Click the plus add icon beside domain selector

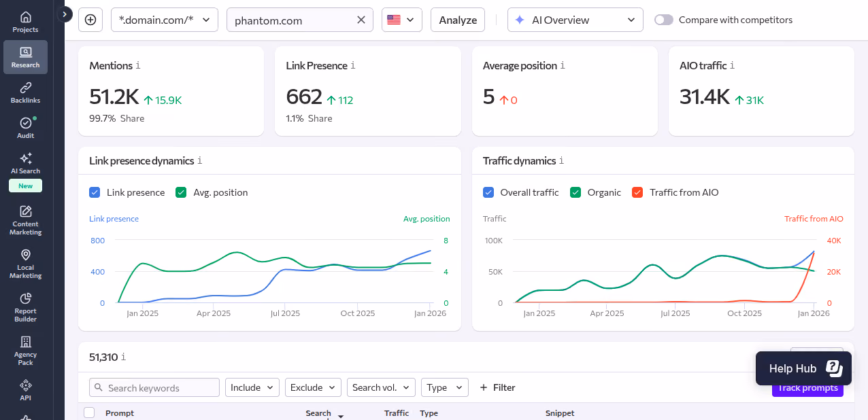coord(90,20)
